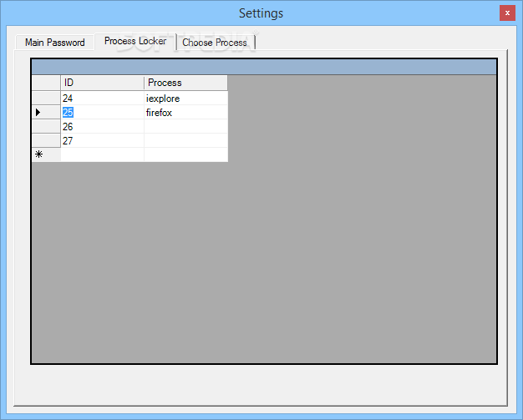Click the ID cell in the new row
The width and height of the screenshot is (523, 420).
tap(103, 154)
